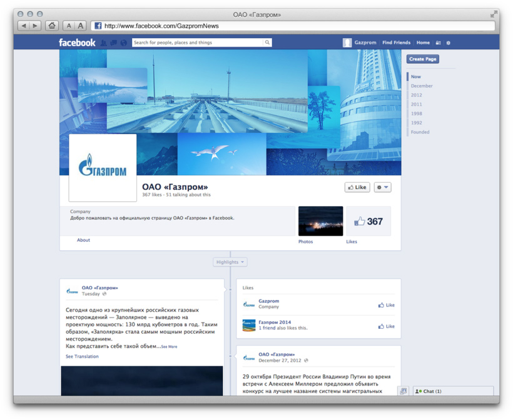The width and height of the screenshot is (513, 420).
Task: Go to Home in top navigation
Action: point(423,42)
